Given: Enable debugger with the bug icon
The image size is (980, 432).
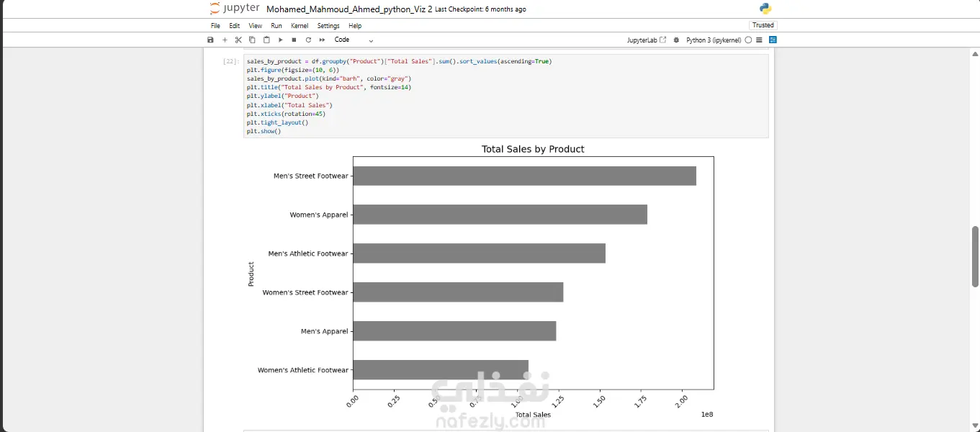Looking at the screenshot, I should coord(676,40).
